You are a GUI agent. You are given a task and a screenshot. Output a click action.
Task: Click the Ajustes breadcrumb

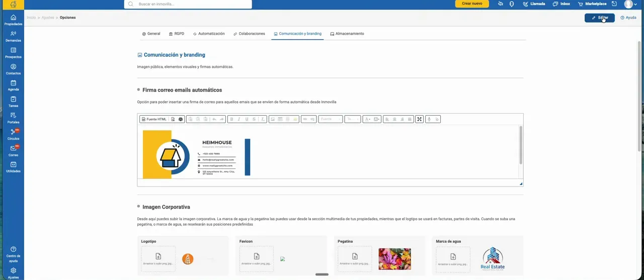[x=48, y=18]
